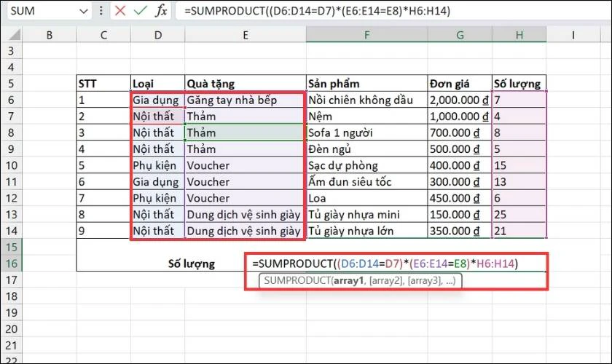Select column H header
Screen dimensions: 612x364
519,35
